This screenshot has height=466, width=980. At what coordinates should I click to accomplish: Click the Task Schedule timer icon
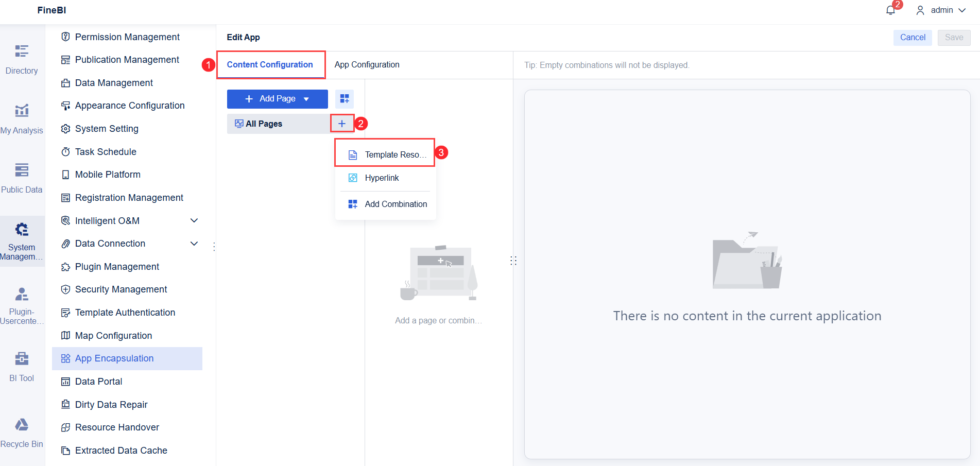click(x=65, y=152)
